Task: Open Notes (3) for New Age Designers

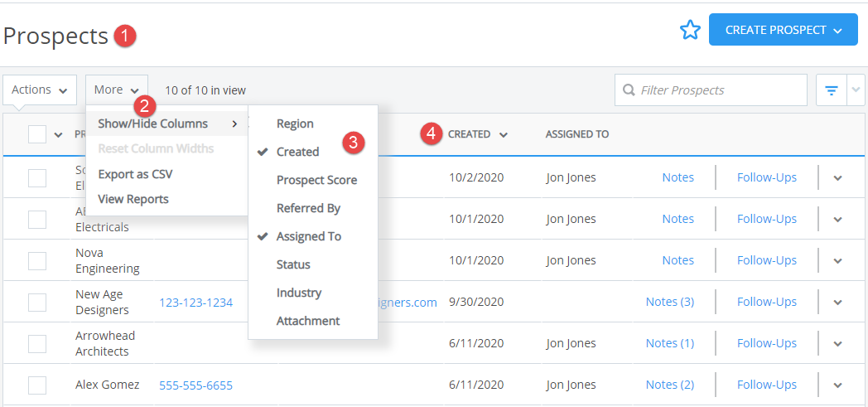Action: [670, 302]
